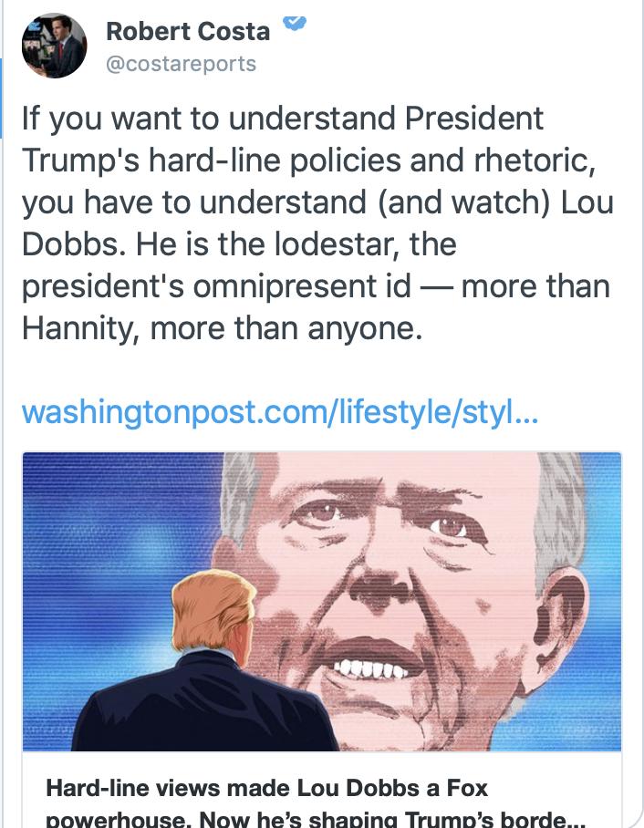The width and height of the screenshot is (644, 828).
Task: Click the tweet text mentioning Hannity
Action: 222,328
